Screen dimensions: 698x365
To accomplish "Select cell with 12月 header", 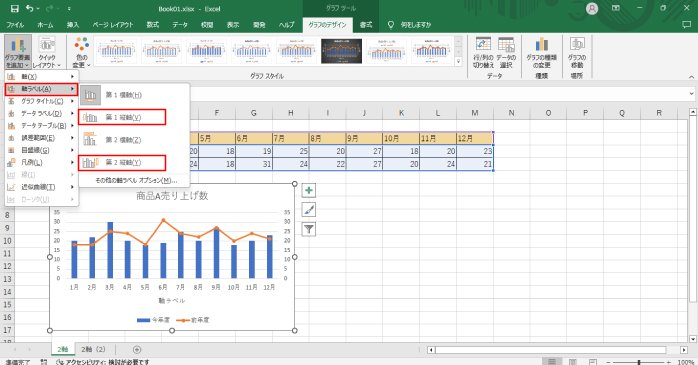I will (x=475, y=138).
